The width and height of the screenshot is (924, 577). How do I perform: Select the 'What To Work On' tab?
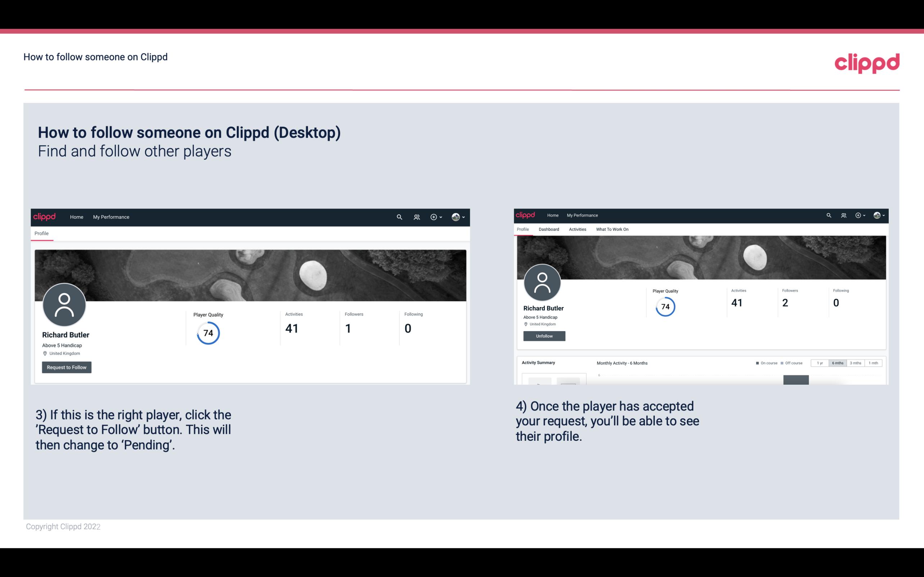coord(612,229)
